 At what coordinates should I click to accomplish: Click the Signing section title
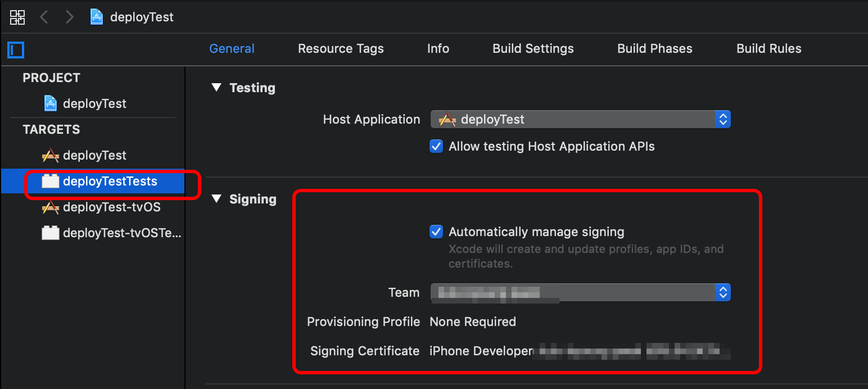tap(253, 199)
